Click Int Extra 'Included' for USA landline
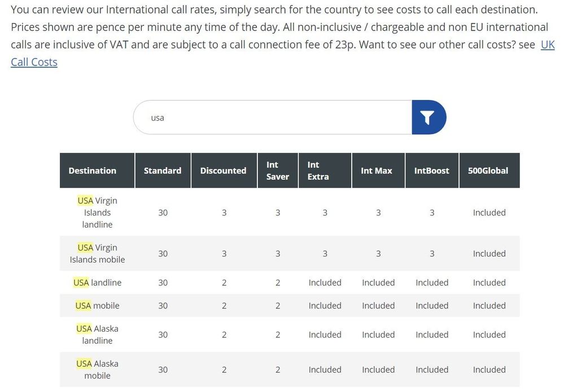 click(325, 282)
